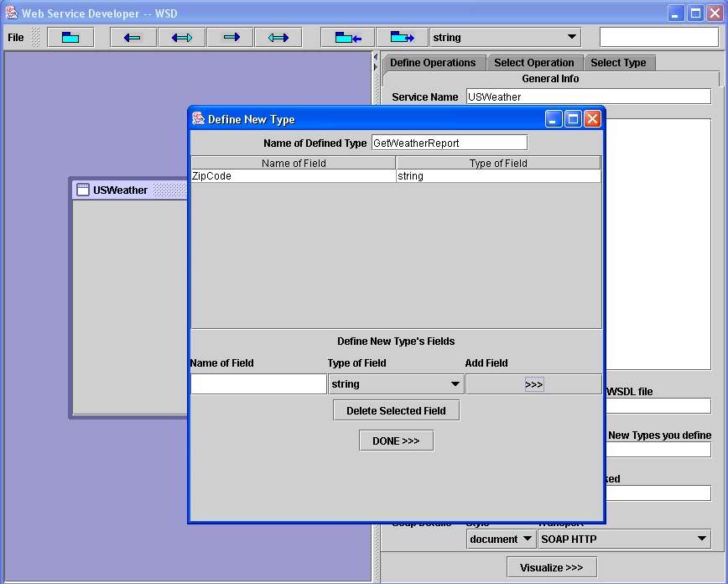Click the empty toolbar text field
Image resolution: width=728 pixels, height=584 pixels.
pyautogui.click(x=659, y=37)
